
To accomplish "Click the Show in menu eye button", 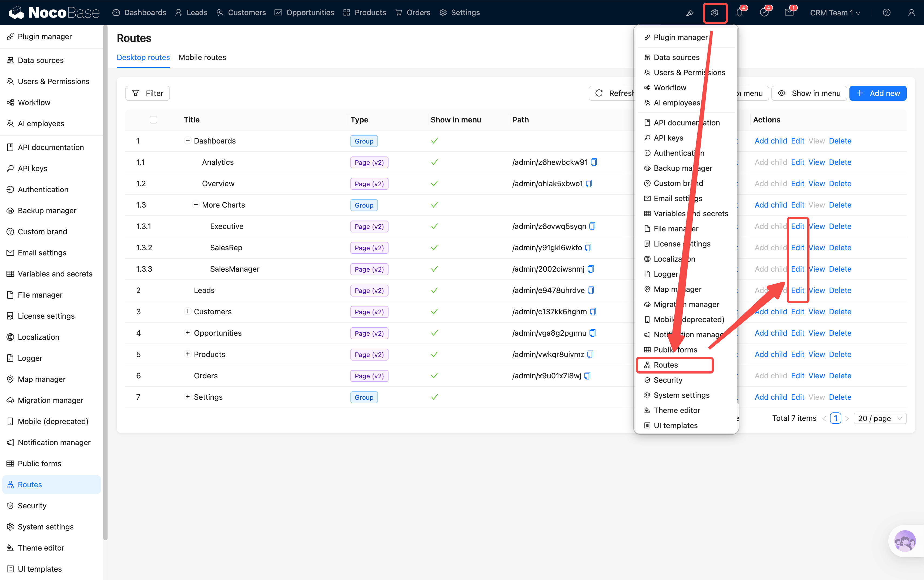I will [809, 93].
